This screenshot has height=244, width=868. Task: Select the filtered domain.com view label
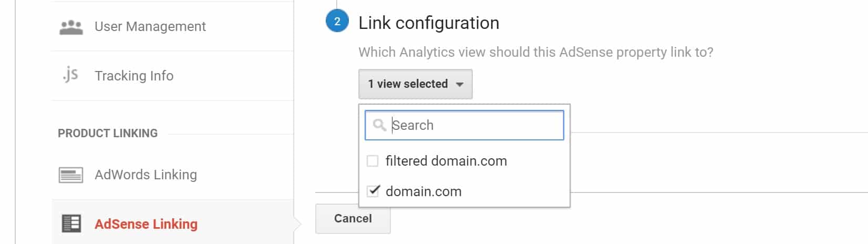(x=446, y=161)
